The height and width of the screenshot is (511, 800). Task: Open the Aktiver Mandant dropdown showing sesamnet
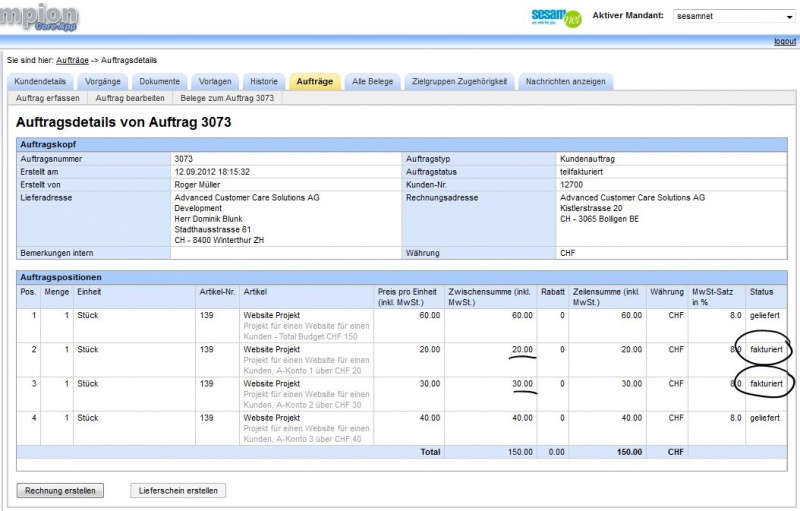733,16
